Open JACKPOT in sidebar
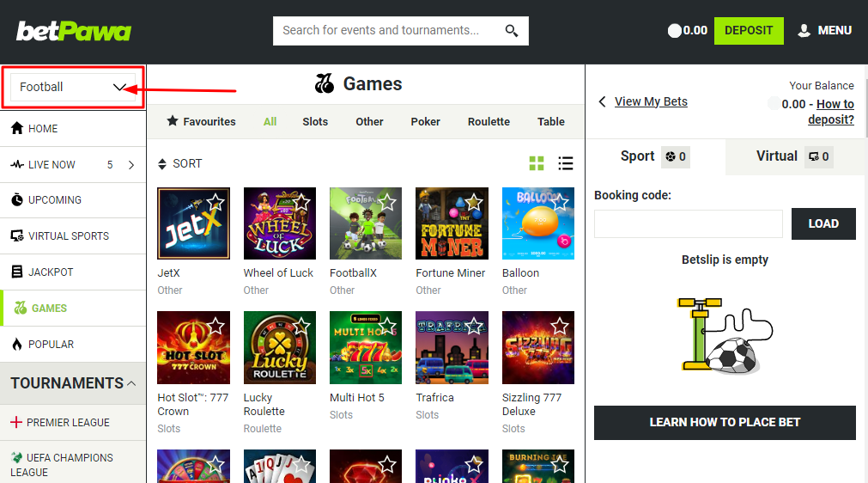The width and height of the screenshot is (868, 483). pyautogui.click(x=73, y=272)
